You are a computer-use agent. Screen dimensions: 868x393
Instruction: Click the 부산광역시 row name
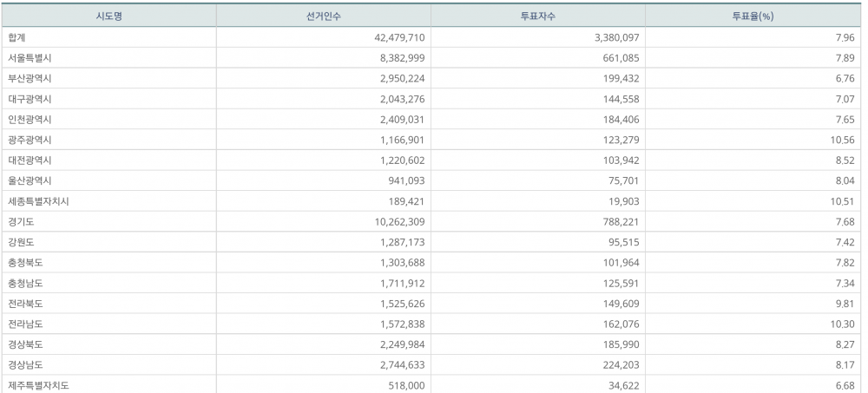[x=30, y=78]
